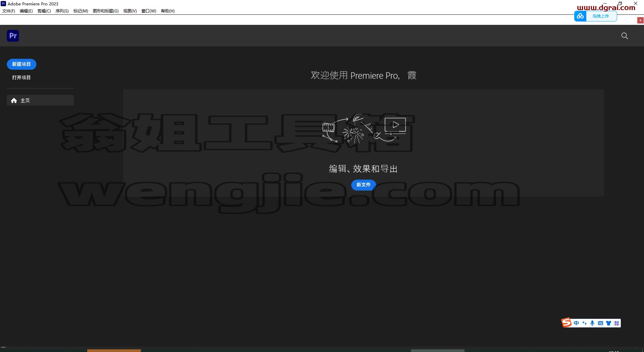The height and width of the screenshot is (352, 644).
Task: Click the microphone voice input icon
Action: click(592, 323)
